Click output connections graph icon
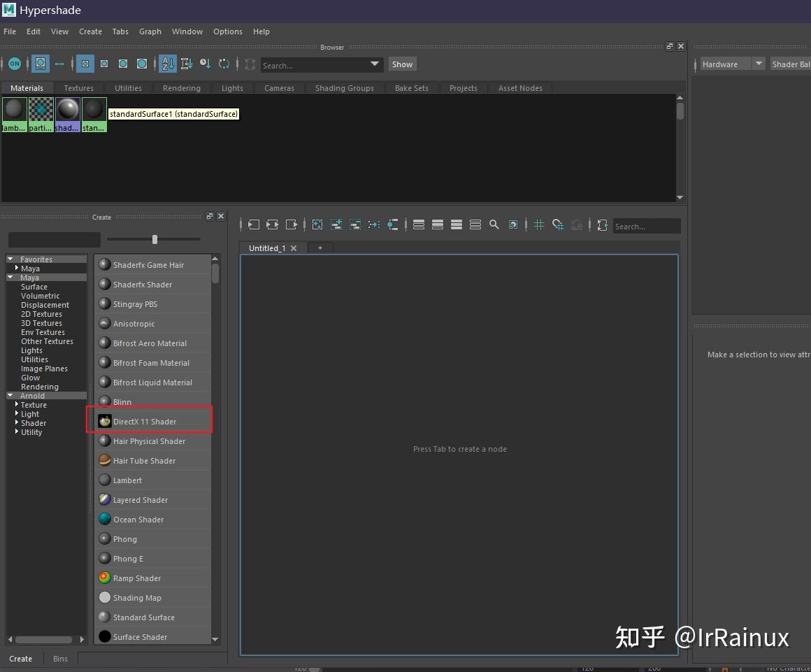The width and height of the screenshot is (811, 672). [x=292, y=224]
